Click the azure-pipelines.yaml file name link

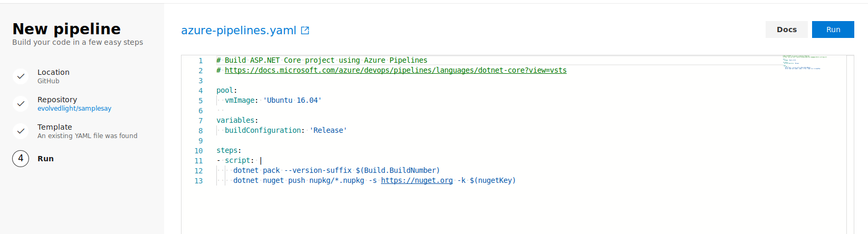(239, 31)
